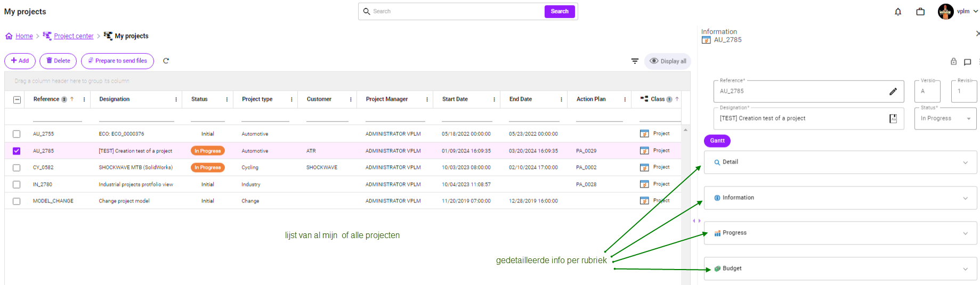Expand the Information section

pos(840,198)
